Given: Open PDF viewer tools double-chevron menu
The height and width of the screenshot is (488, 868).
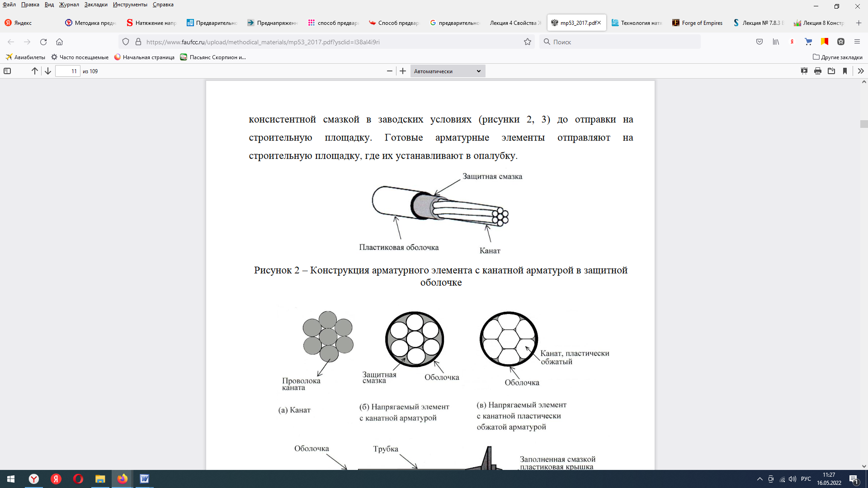Looking at the screenshot, I should 861,71.
